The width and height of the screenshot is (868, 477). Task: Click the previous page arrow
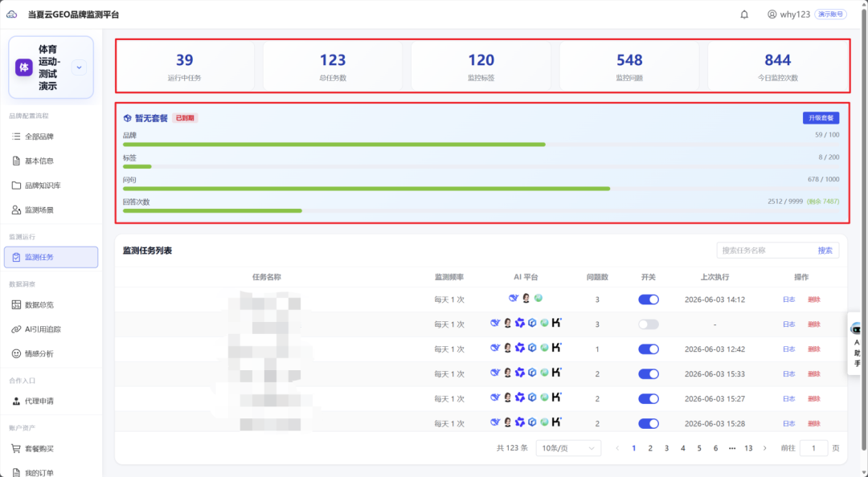[x=617, y=448]
